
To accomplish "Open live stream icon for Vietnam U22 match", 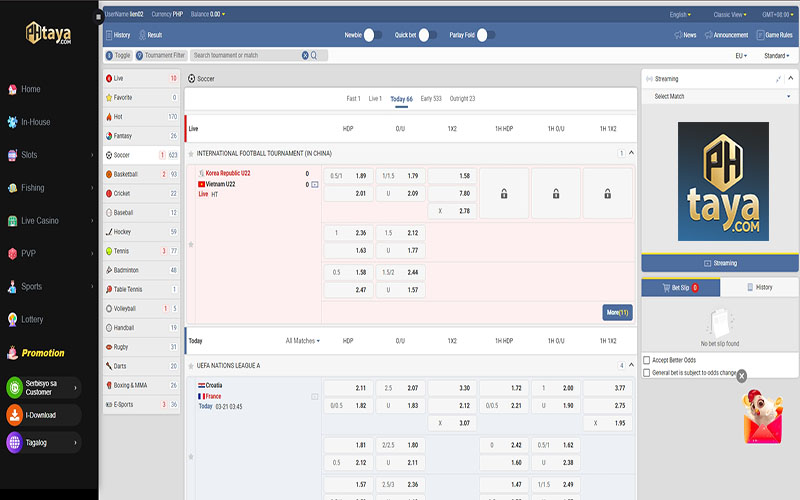I will [315, 185].
